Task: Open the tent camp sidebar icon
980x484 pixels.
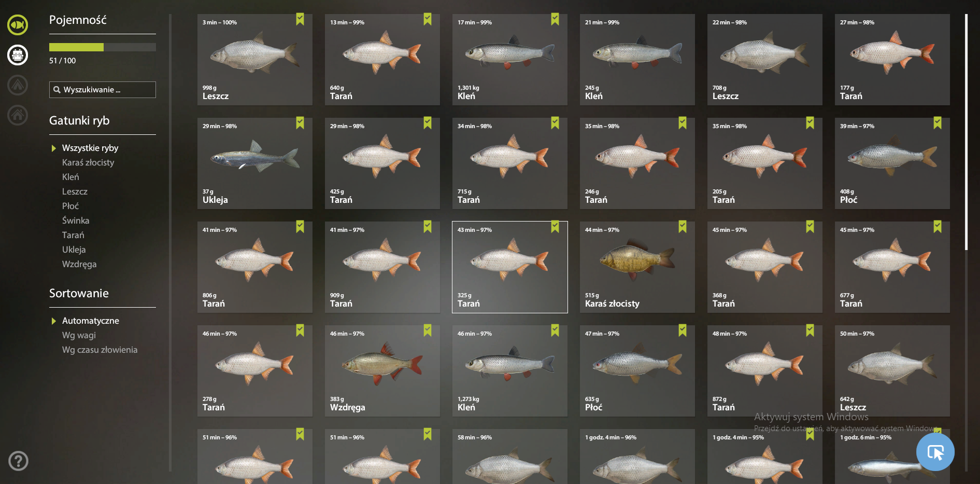Action: point(18,85)
